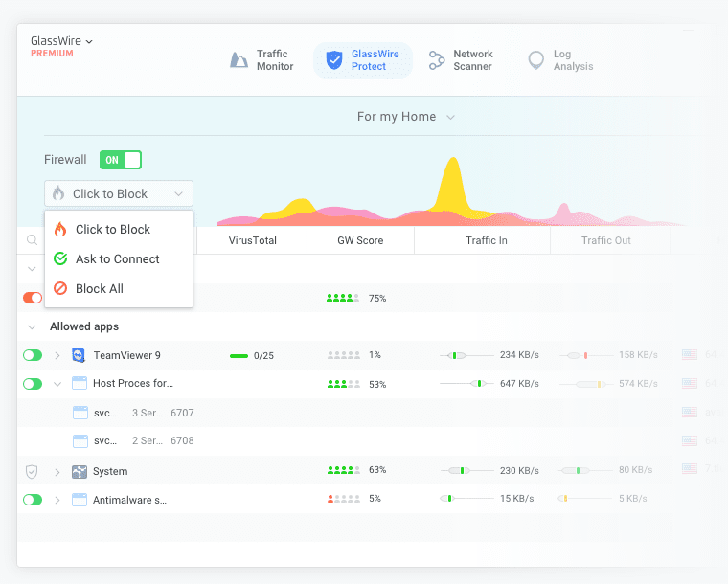
Task: Click the 158 KB/s TeamViewer traffic out value
Action: click(x=638, y=355)
